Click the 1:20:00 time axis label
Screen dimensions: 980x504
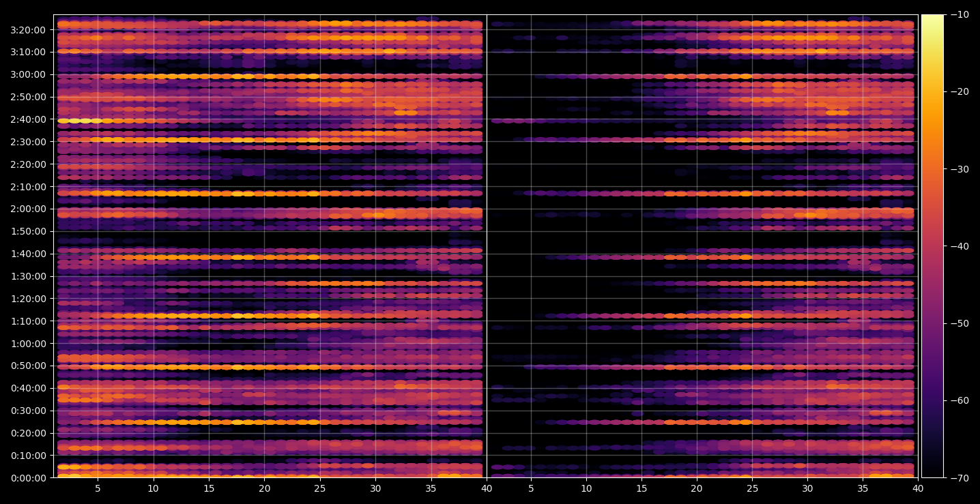[29, 299]
